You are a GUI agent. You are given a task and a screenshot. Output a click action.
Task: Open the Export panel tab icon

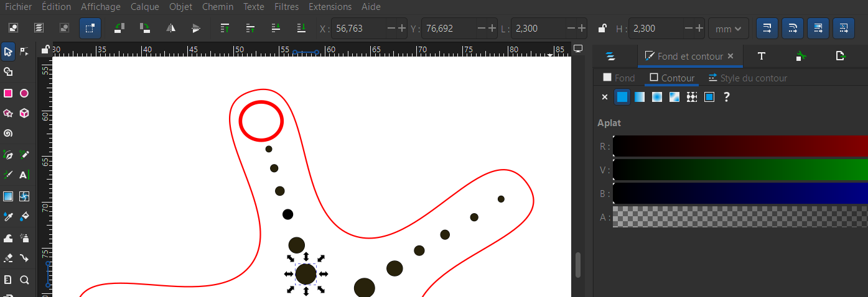tap(841, 56)
